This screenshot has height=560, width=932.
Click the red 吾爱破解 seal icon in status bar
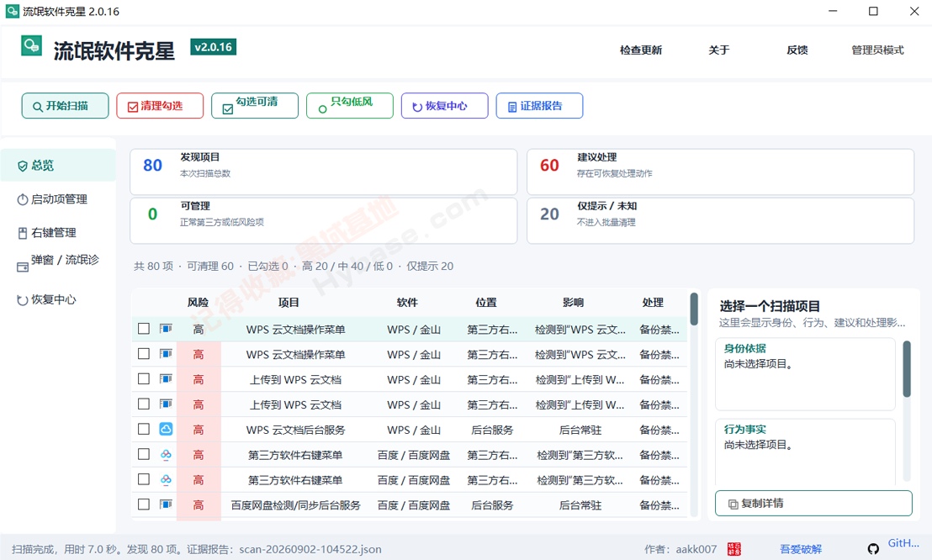pos(734,549)
